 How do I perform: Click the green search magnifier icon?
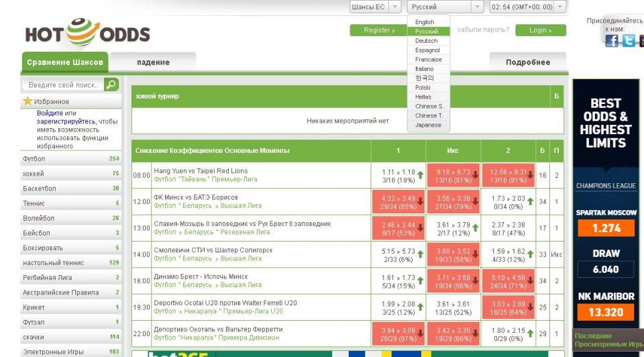click(x=111, y=85)
